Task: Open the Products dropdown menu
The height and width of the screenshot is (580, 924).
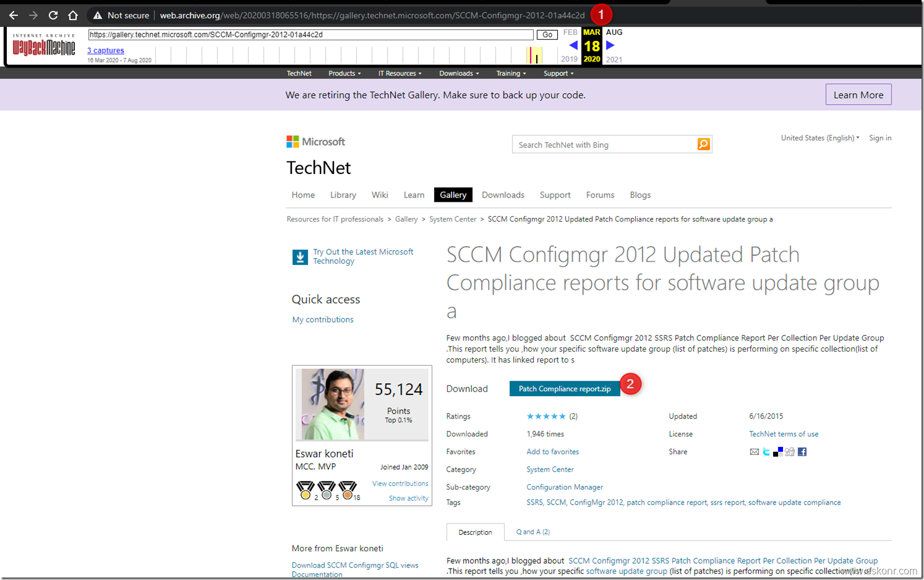Action: click(x=344, y=73)
